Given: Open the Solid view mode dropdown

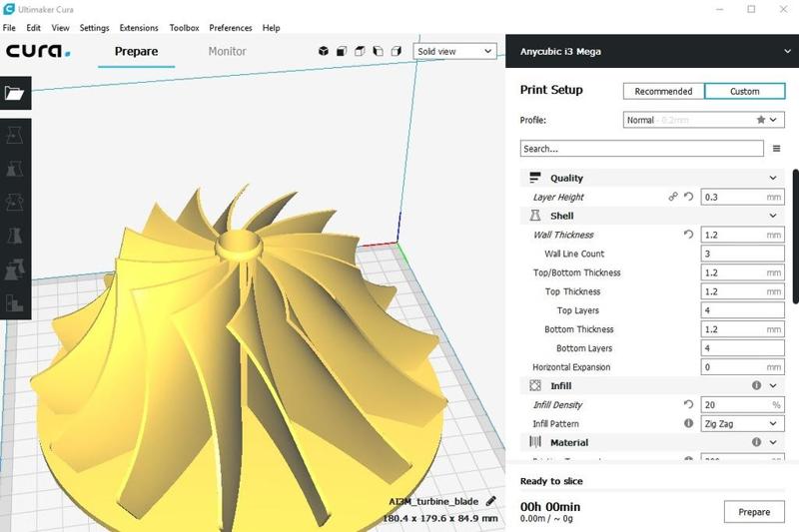Looking at the screenshot, I should pyautogui.click(x=455, y=51).
